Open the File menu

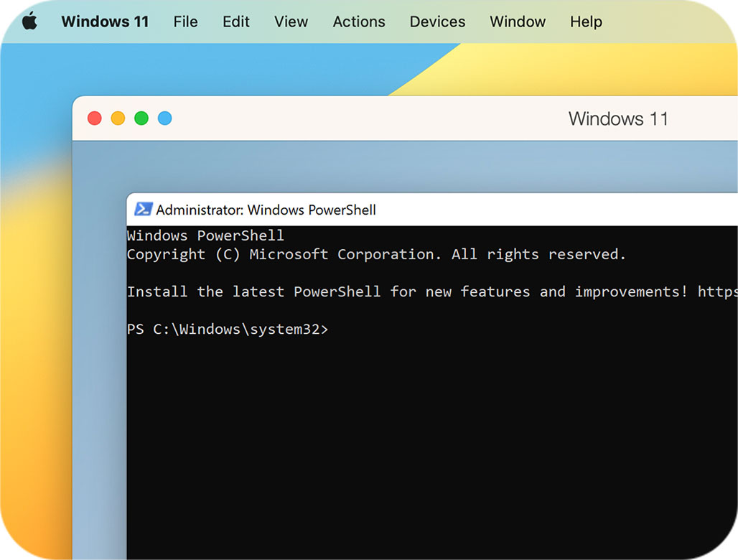(x=185, y=22)
